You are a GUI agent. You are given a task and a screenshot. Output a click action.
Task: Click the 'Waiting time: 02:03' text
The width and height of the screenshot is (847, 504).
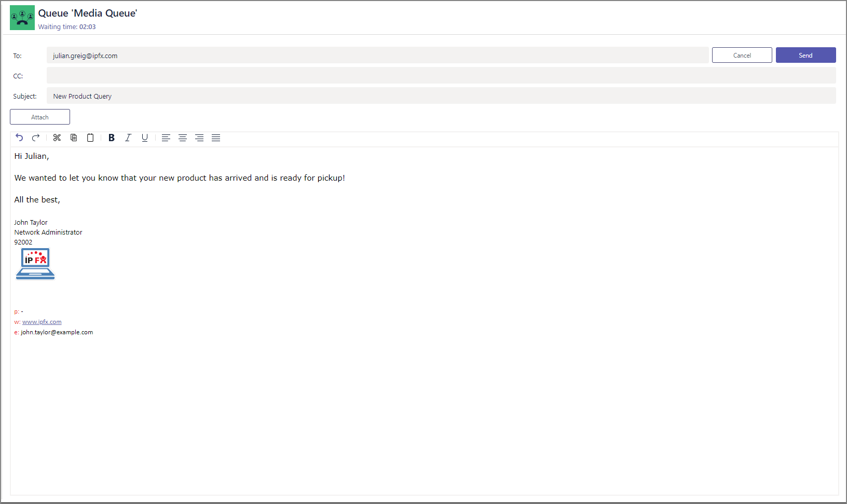click(67, 26)
